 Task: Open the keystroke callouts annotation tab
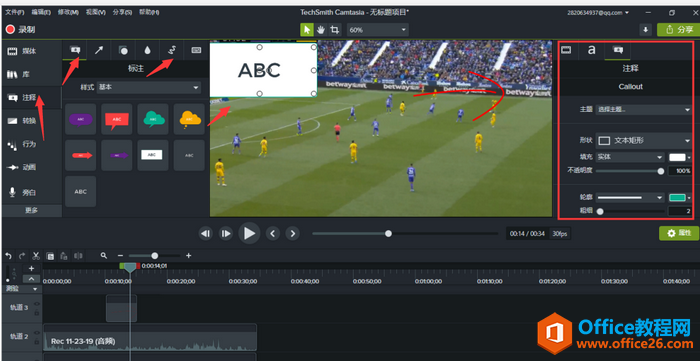(x=196, y=50)
